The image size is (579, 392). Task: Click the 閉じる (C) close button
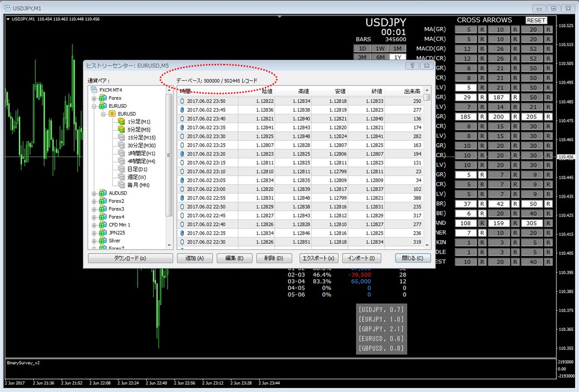(x=413, y=258)
